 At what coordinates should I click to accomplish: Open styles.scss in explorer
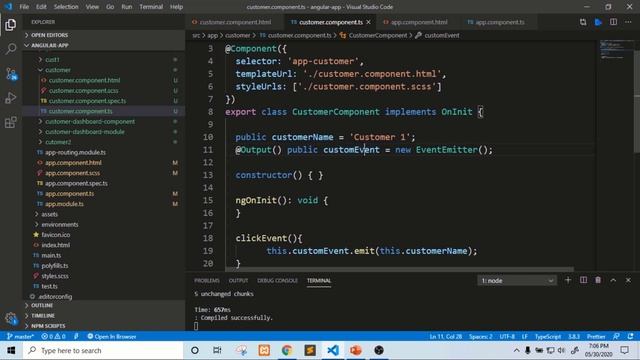(103, 276)
